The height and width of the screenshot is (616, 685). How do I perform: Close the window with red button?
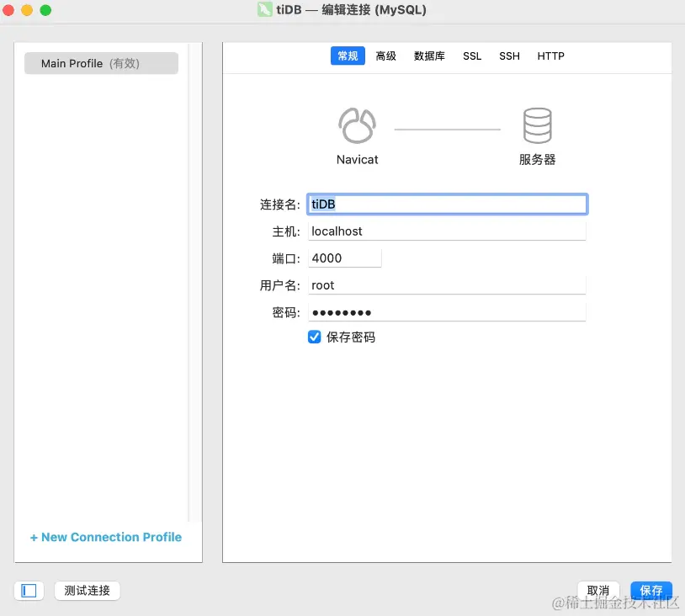pos(8,9)
